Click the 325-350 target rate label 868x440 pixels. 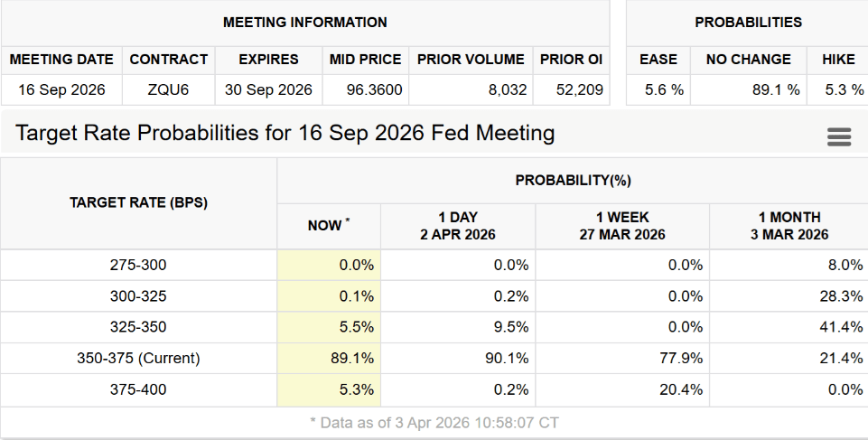point(139,327)
